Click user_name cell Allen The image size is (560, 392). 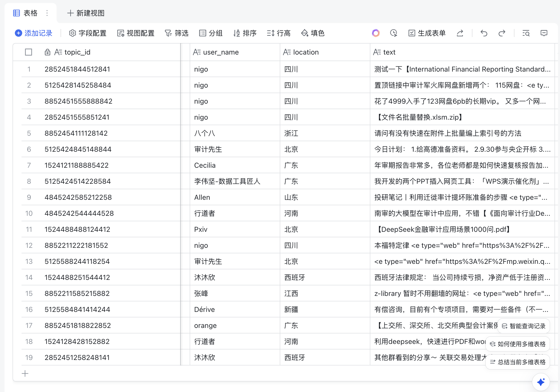(x=235, y=197)
